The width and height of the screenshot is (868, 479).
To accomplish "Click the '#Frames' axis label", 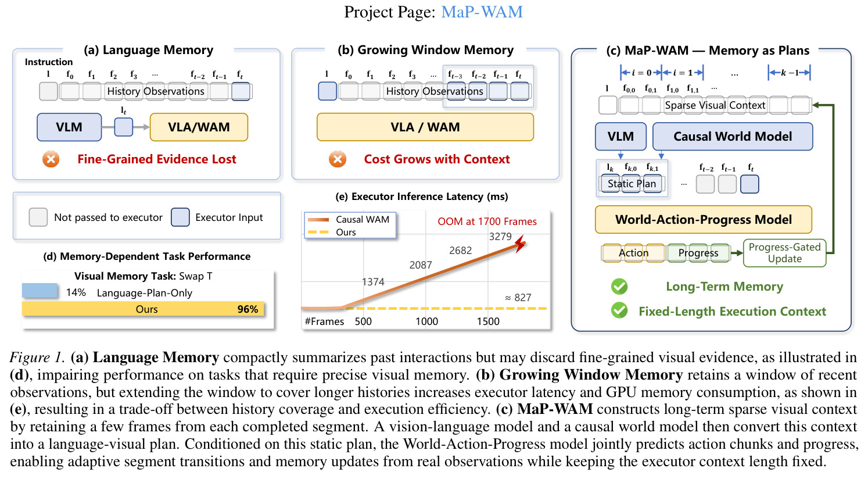I will point(324,321).
